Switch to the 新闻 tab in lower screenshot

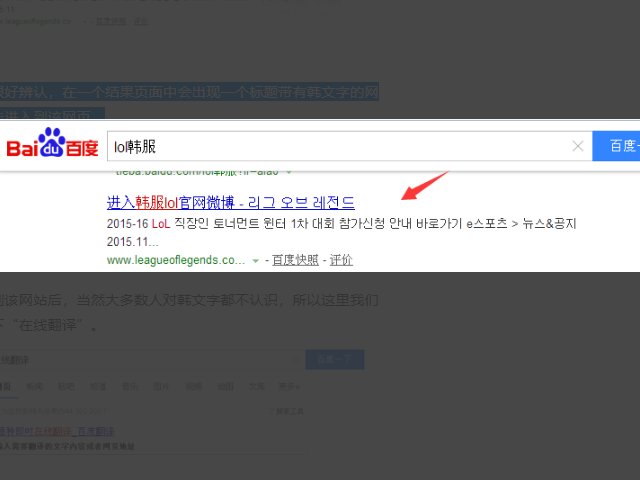coord(35,385)
